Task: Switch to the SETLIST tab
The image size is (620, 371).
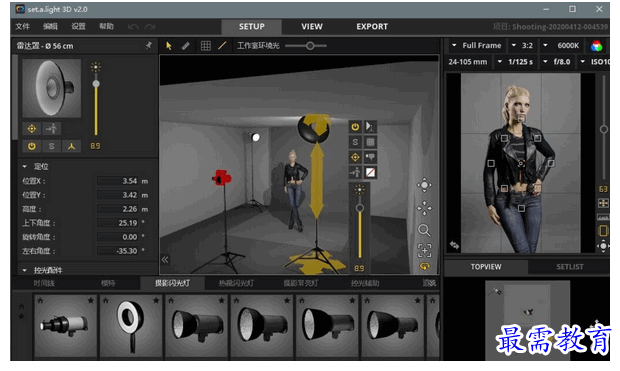Action: [570, 267]
